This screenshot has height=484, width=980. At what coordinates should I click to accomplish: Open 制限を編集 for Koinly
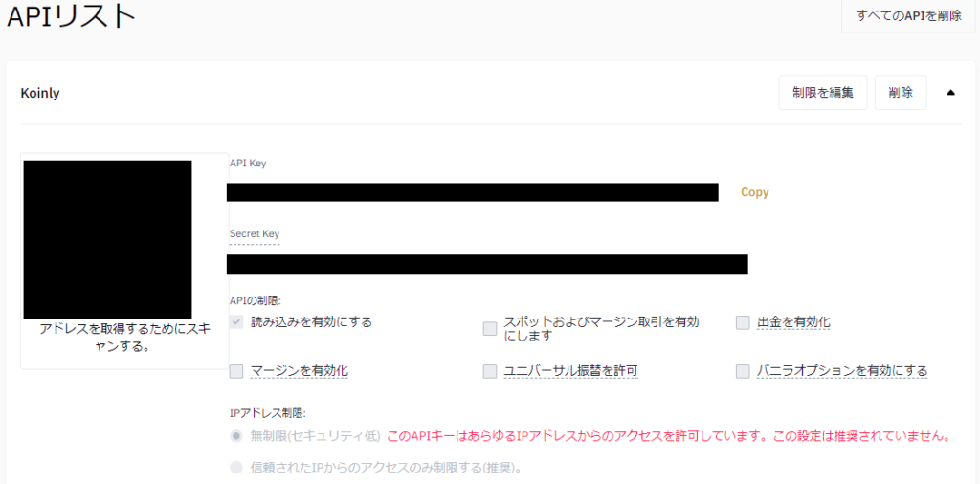coord(822,93)
